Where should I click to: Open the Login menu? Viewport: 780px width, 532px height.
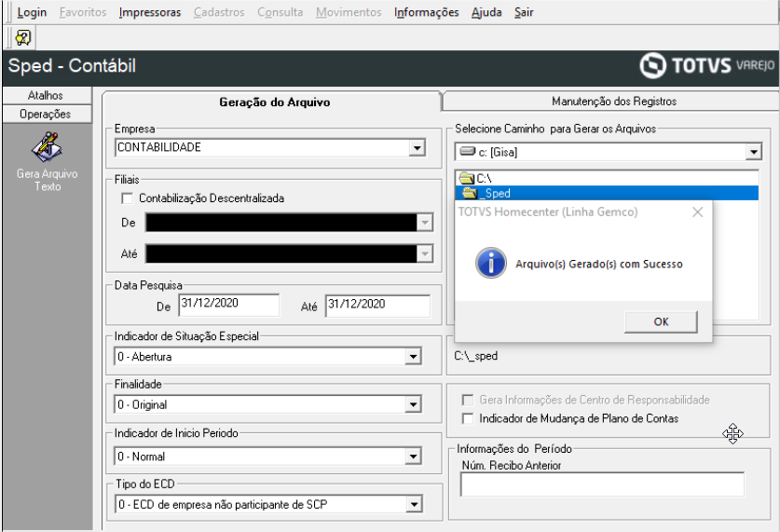[32, 12]
